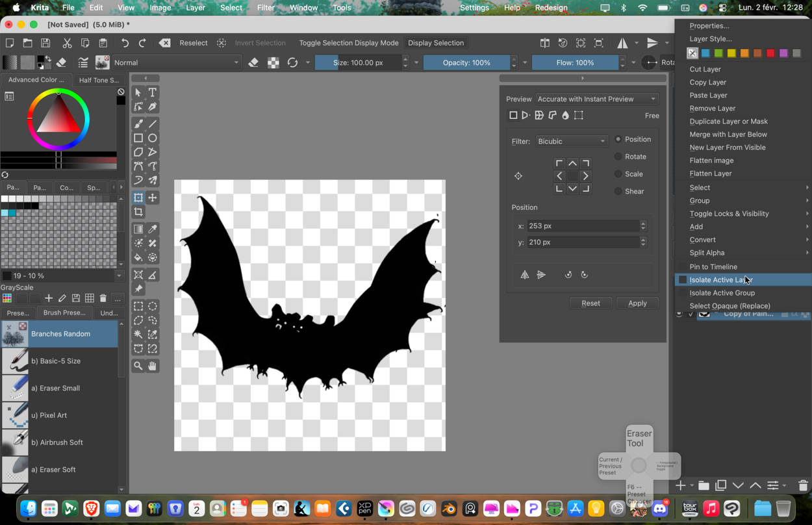Pick the Text tool
812x525 pixels.
pyautogui.click(x=152, y=92)
